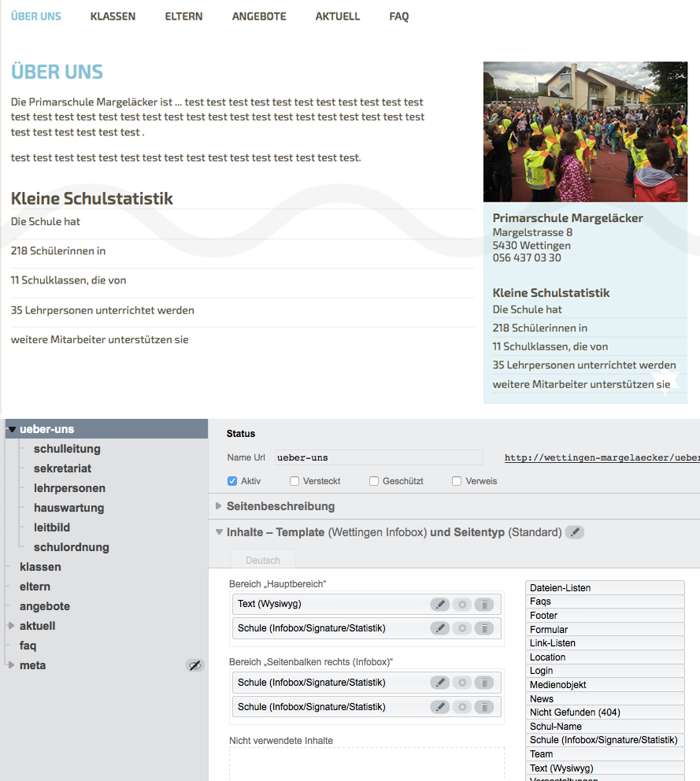Toggle the Aktiv checkbox

point(232,481)
